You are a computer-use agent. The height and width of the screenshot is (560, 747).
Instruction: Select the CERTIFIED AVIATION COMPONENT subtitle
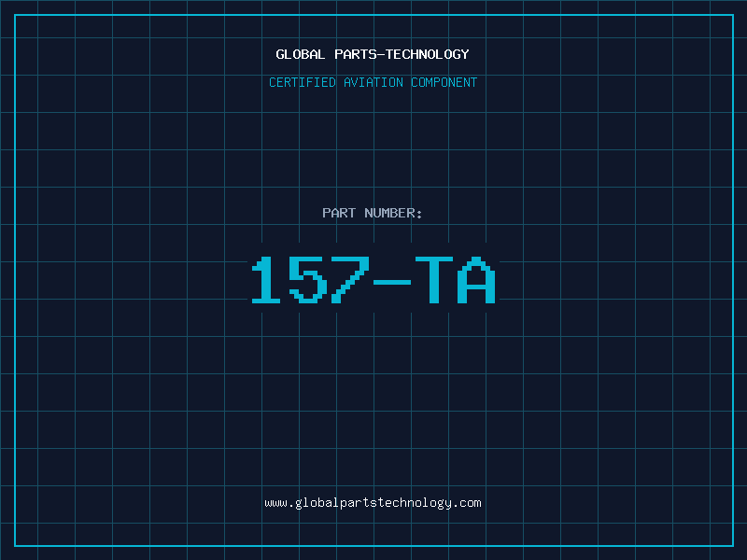tap(373, 82)
